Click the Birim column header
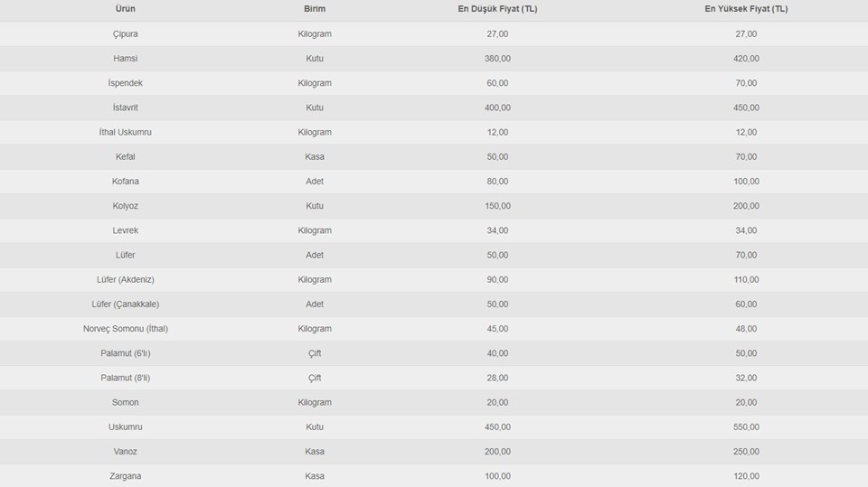This screenshot has width=868, height=487. click(x=315, y=9)
